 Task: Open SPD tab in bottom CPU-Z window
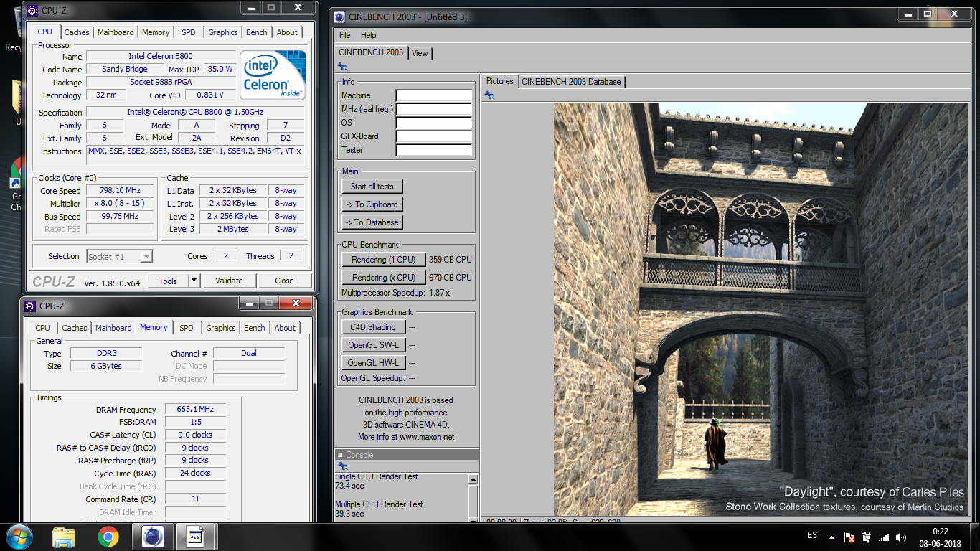(x=187, y=328)
